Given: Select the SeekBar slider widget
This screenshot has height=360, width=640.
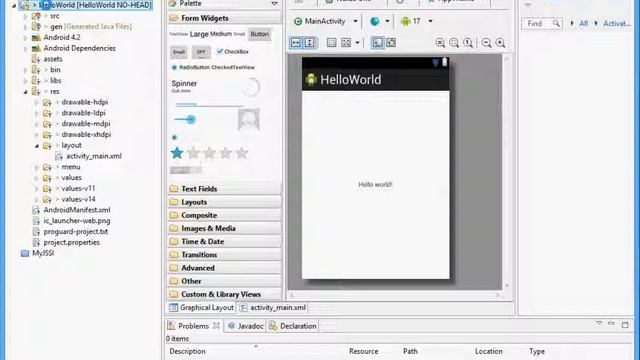Looking at the screenshot, I should [185, 120].
